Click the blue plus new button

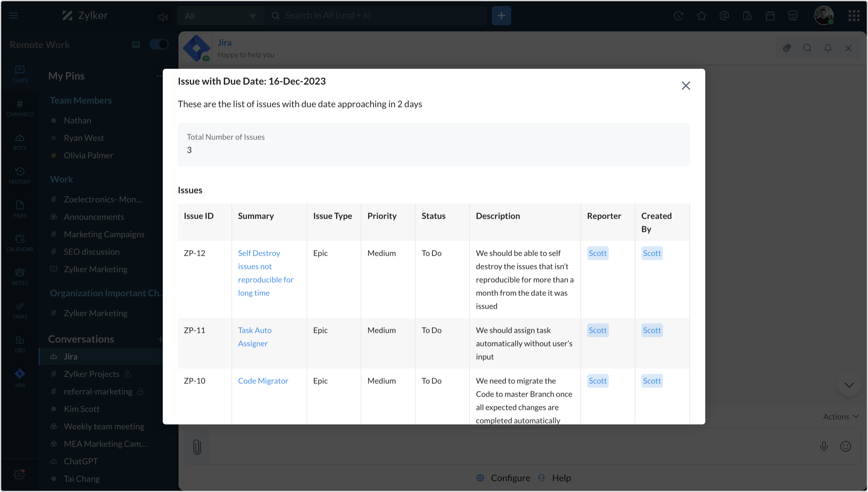(x=501, y=16)
